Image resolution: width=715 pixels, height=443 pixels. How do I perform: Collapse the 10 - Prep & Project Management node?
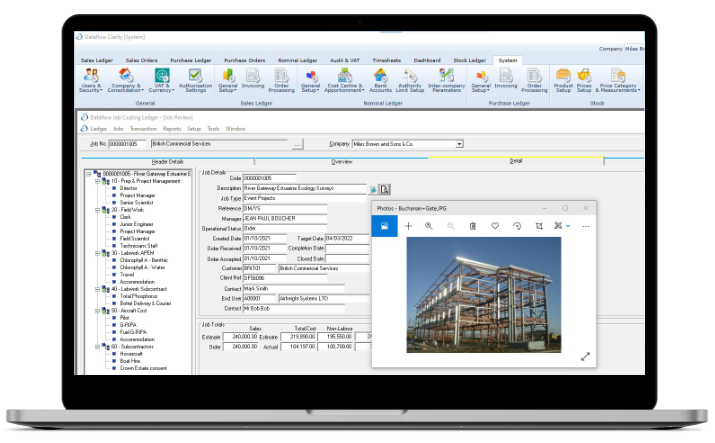pos(97,181)
